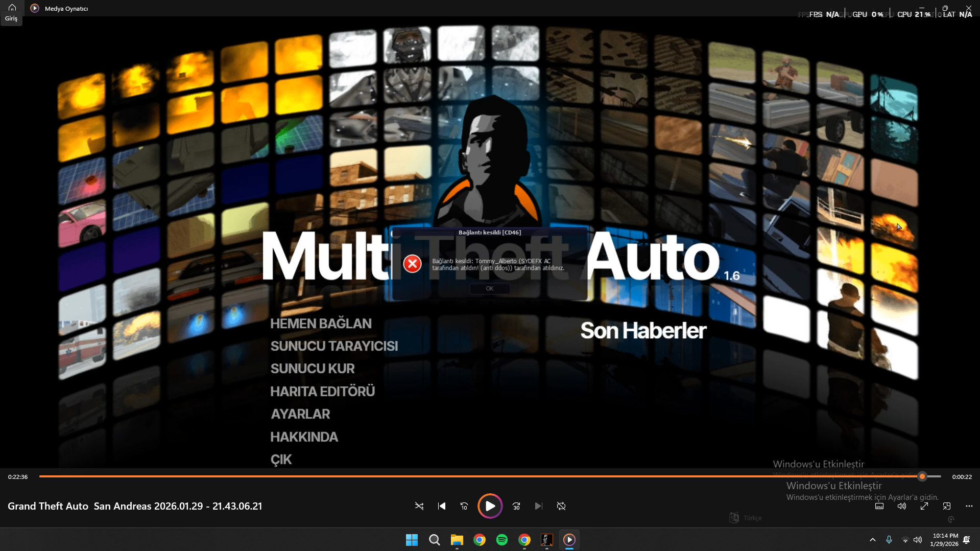
Task: Click the Media Player taskbar icon
Action: [569, 540]
